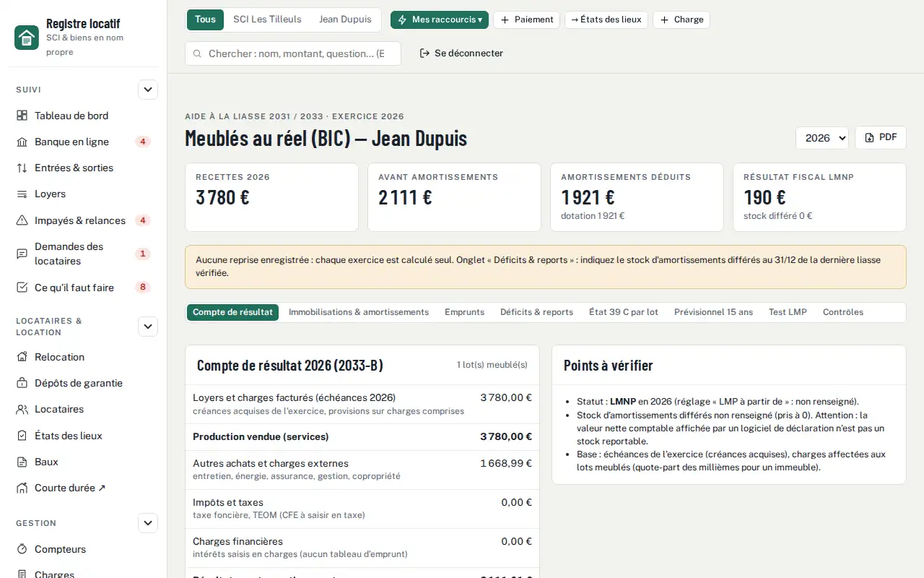The image size is (924, 578).
Task: Focus the Chercher search field
Action: (x=293, y=53)
